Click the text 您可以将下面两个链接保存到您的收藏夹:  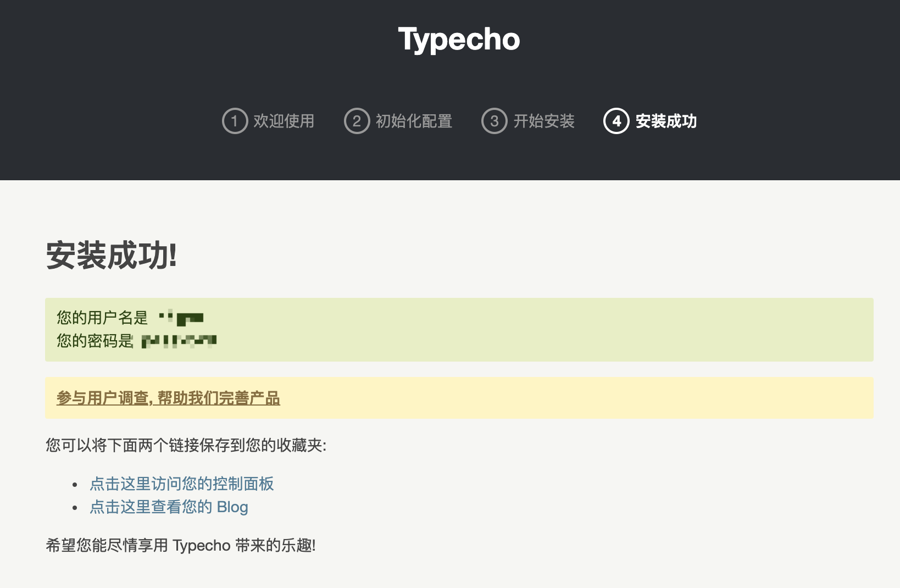[186, 445]
